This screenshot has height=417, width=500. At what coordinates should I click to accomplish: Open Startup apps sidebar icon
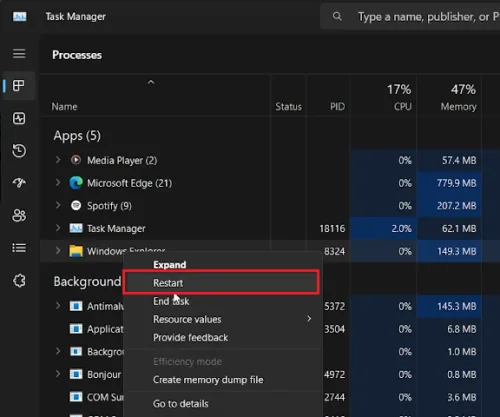[x=19, y=183]
